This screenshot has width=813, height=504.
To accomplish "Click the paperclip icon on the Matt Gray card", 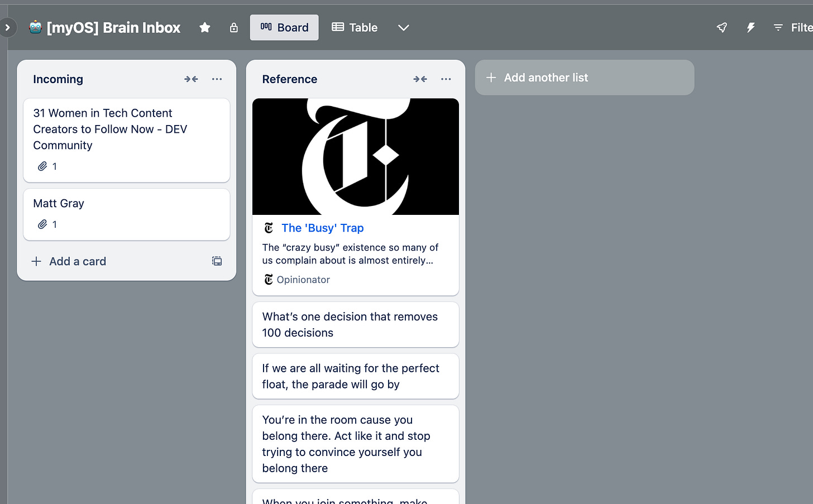I will 43,224.
